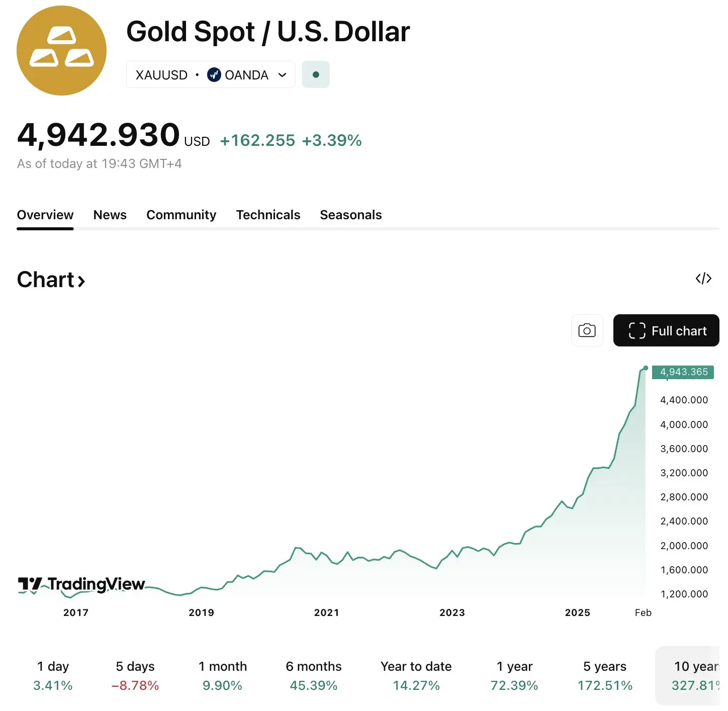Click the TradingView logo on chart
This screenshot has width=728, height=711.
pyautogui.click(x=81, y=584)
